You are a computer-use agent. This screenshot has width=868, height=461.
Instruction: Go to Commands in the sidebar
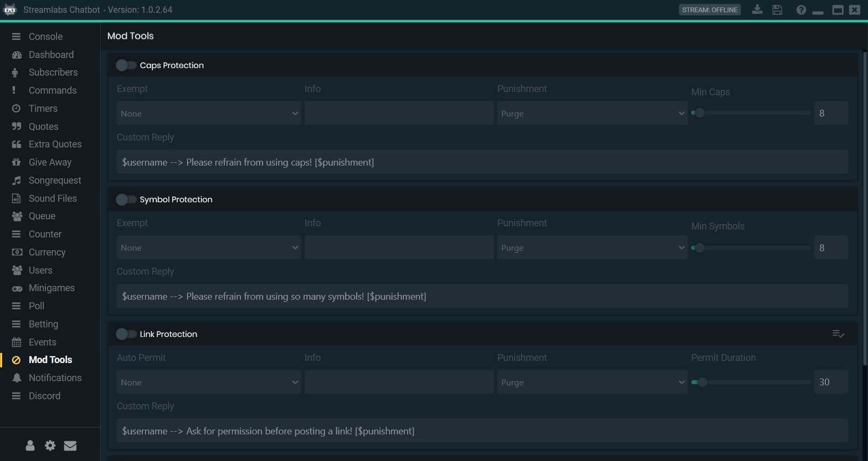52,90
